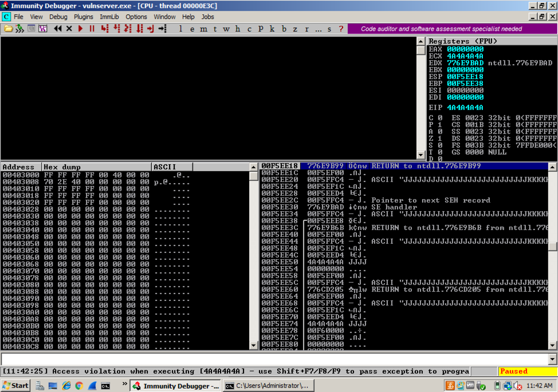
Task: Open memory map with the 'm' button
Action: (203, 29)
